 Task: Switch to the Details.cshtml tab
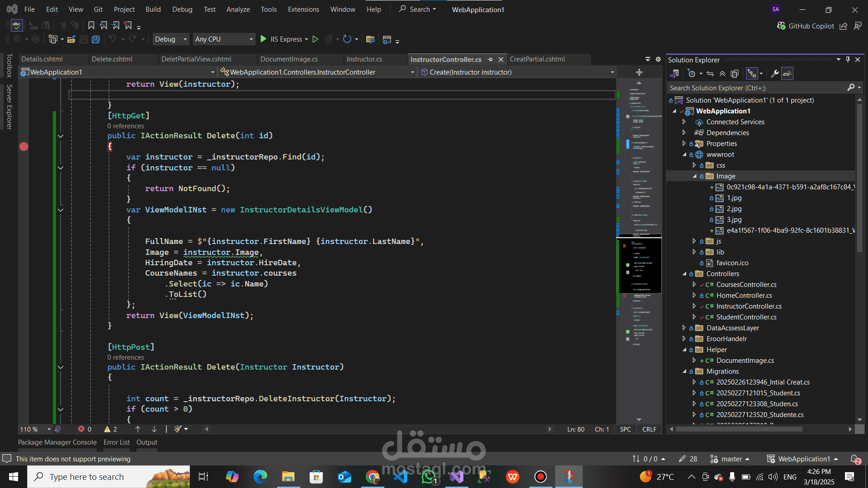tap(42, 59)
